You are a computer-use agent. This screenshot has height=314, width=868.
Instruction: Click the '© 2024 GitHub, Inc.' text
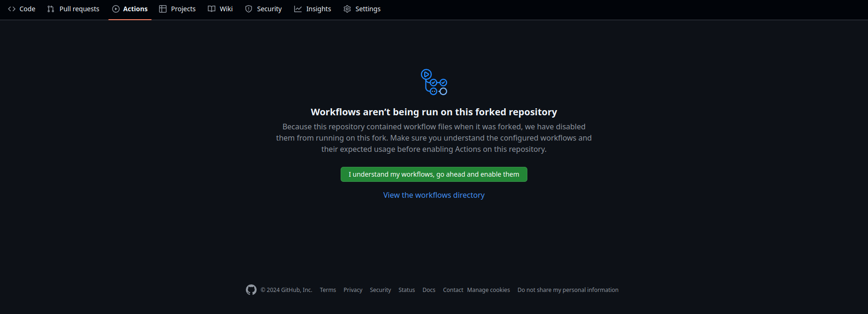[287, 290]
